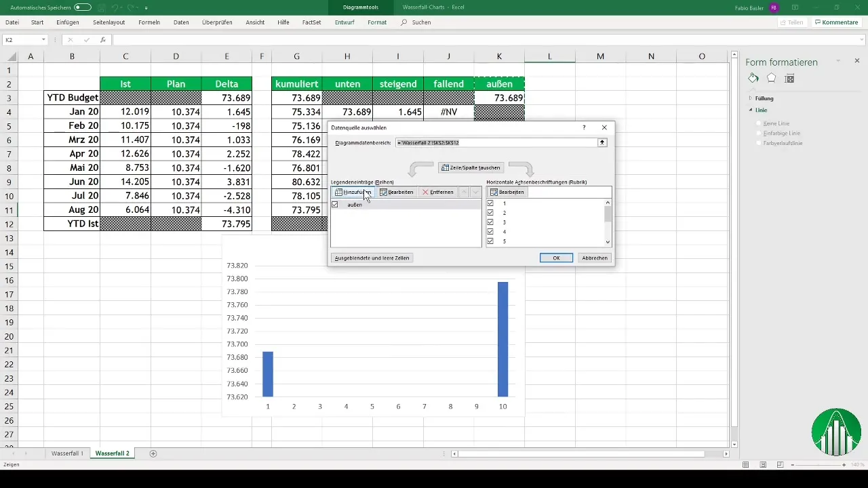
Task: Open the Name Box dropdown arrow
Action: click(x=43, y=40)
